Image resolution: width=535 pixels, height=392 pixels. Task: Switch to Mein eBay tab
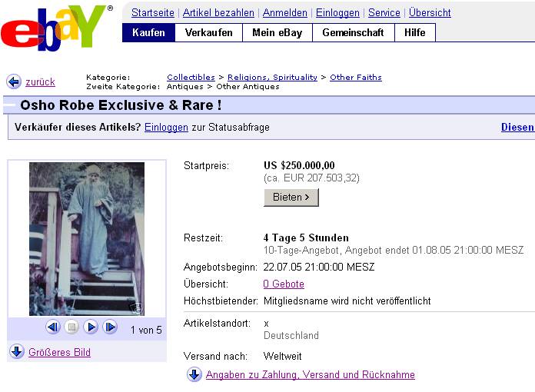(277, 33)
